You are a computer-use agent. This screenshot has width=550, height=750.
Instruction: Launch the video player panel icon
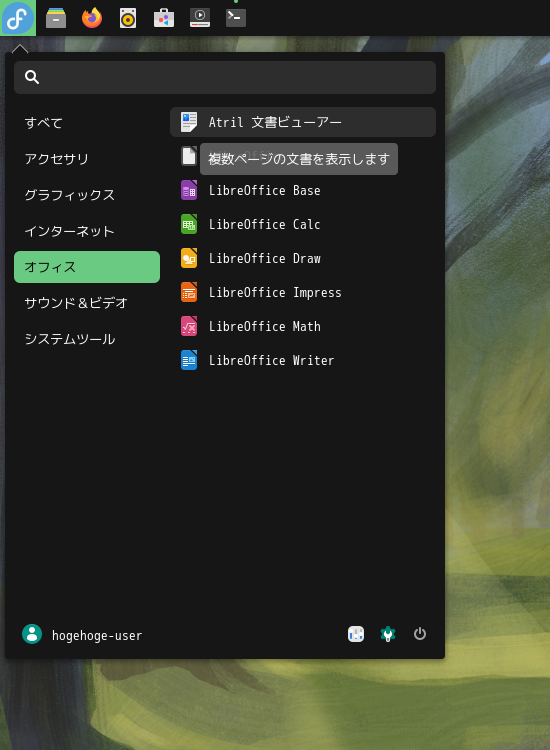coord(200,18)
